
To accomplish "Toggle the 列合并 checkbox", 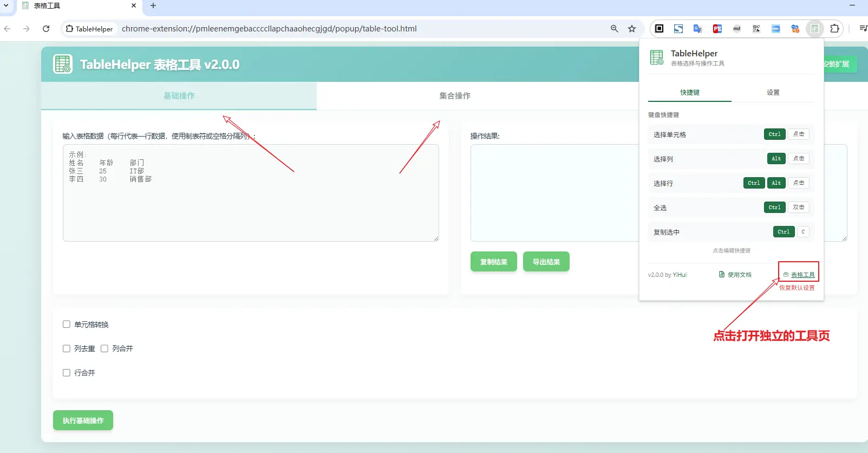I will (105, 349).
